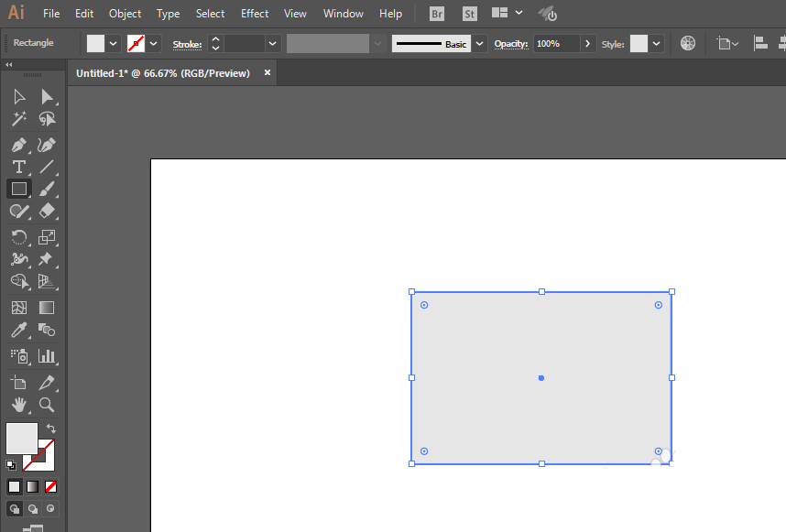Open the fill color dropdown arrow
Image resolution: width=786 pixels, height=532 pixels.
coord(113,44)
